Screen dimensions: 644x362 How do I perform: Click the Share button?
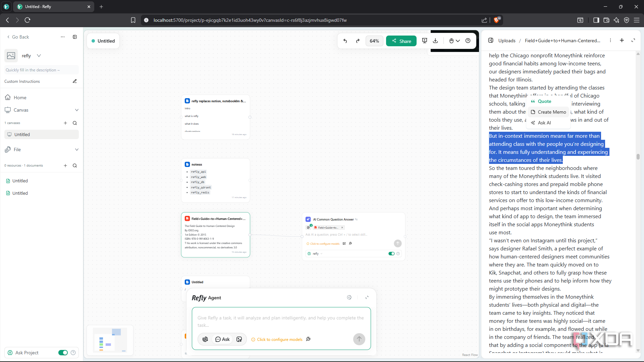[401, 41]
